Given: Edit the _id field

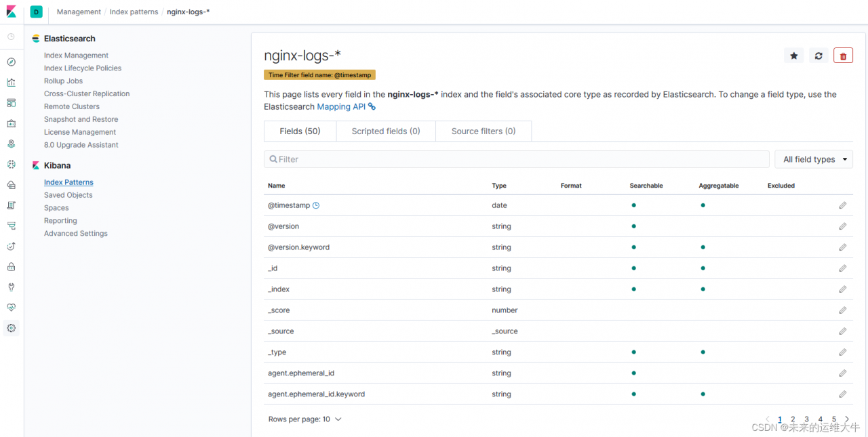Looking at the screenshot, I should (x=843, y=268).
